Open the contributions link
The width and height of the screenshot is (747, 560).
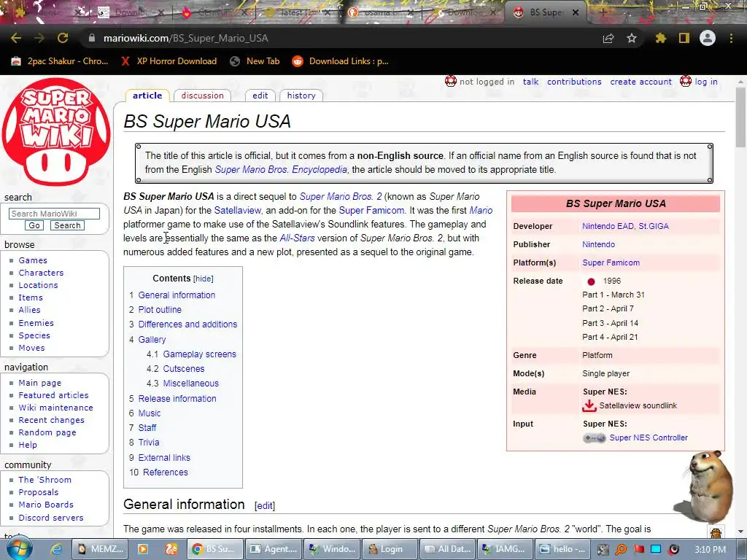[574, 82]
